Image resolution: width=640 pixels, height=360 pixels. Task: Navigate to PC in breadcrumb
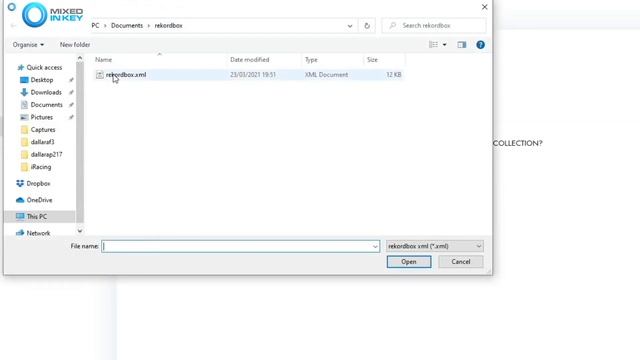[x=95, y=25]
